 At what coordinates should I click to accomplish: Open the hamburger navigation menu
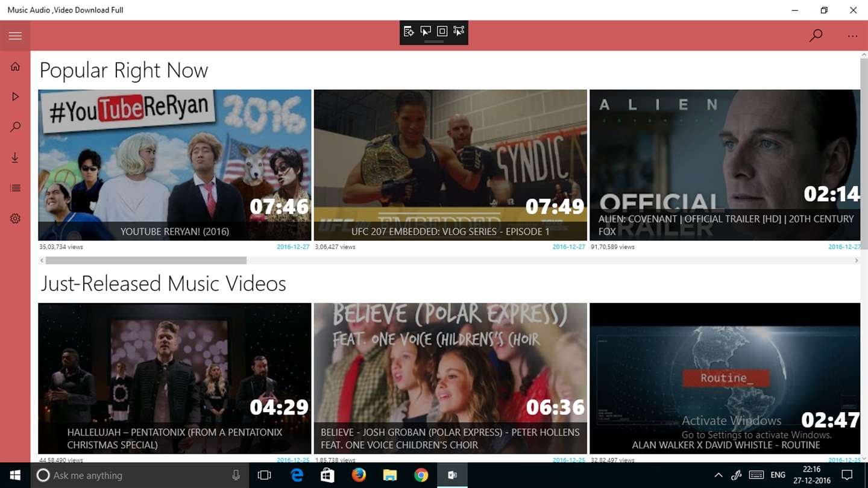click(x=15, y=36)
